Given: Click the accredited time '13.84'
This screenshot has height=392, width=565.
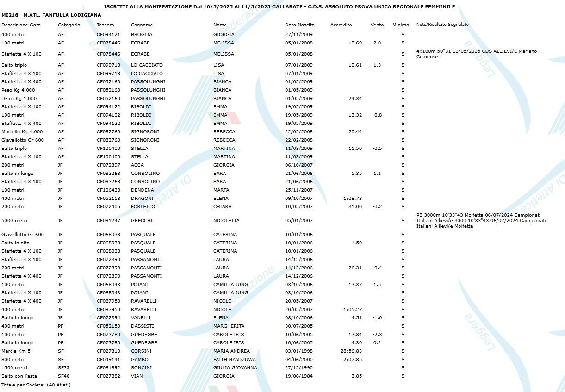Looking at the screenshot, I should pyautogui.click(x=355, y=335).
